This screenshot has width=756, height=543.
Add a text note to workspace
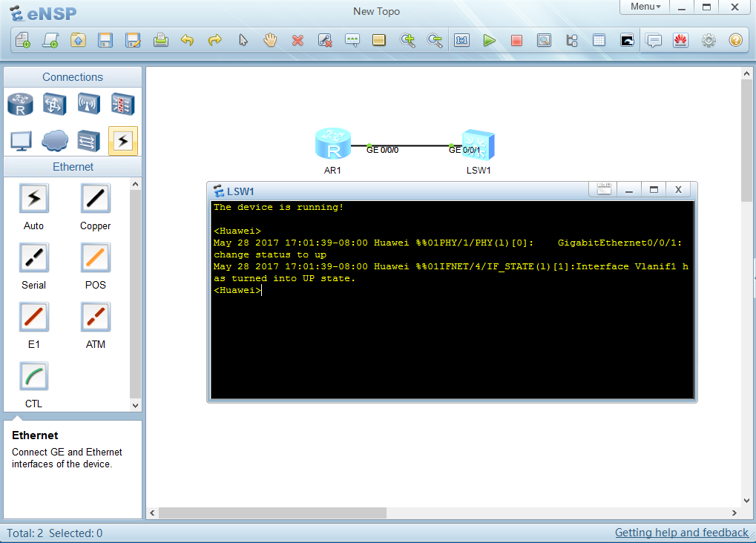tap(352, 40)
